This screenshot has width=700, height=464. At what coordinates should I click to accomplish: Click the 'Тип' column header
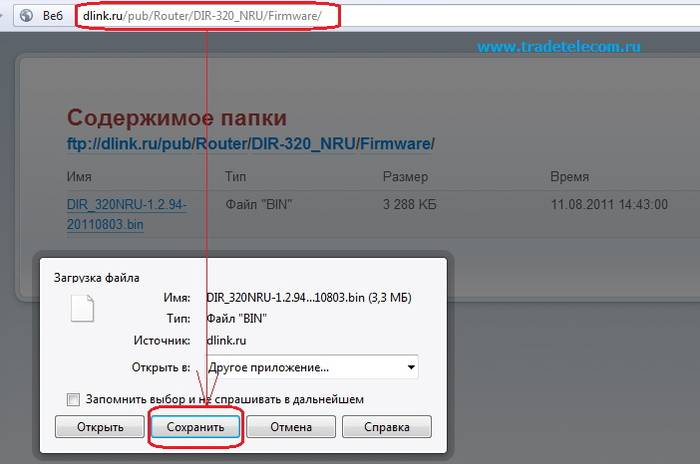[x=235, y=177]
